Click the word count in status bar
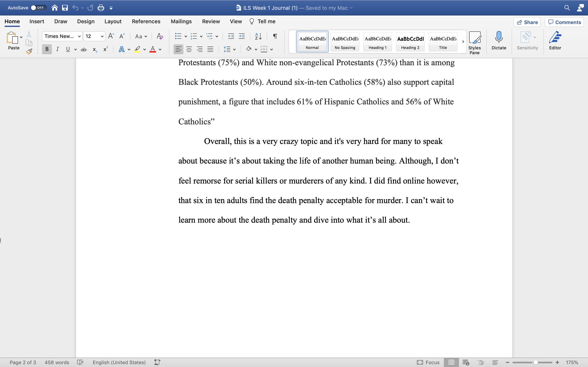This screenshot has height=367, width=588. [x=57, y=362]
